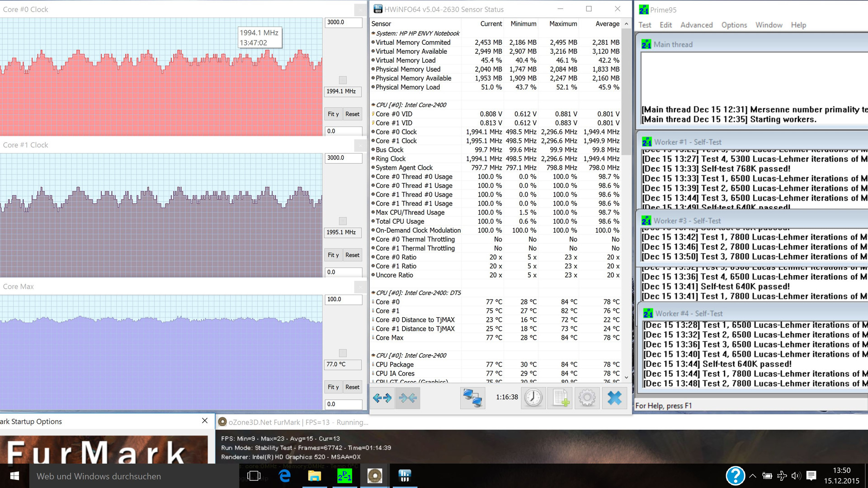Click the blue X icon in HWiNFO toolbar
This screenshot has width=868, height=488.
(x=614, y=398)
